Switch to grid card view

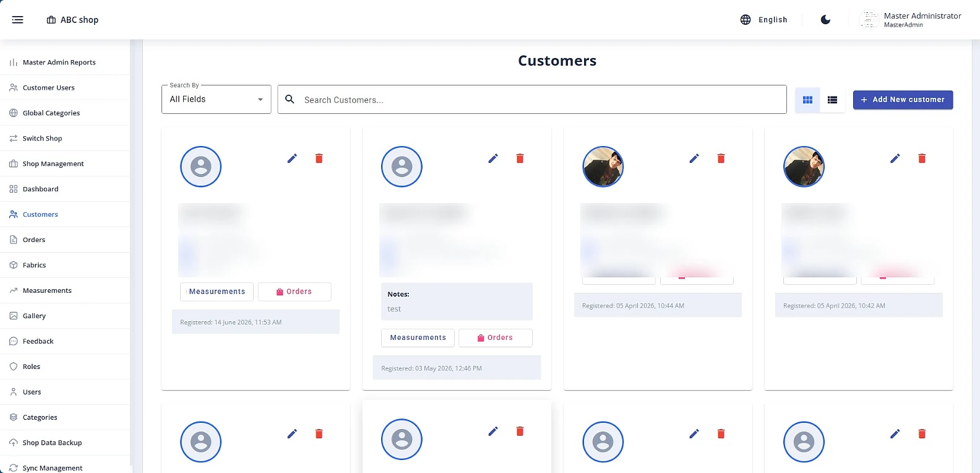point(807,100)
